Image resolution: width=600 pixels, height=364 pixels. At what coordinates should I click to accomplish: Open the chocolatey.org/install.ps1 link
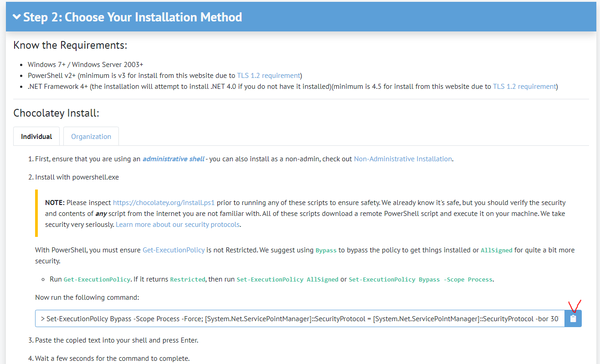point(164,203)
